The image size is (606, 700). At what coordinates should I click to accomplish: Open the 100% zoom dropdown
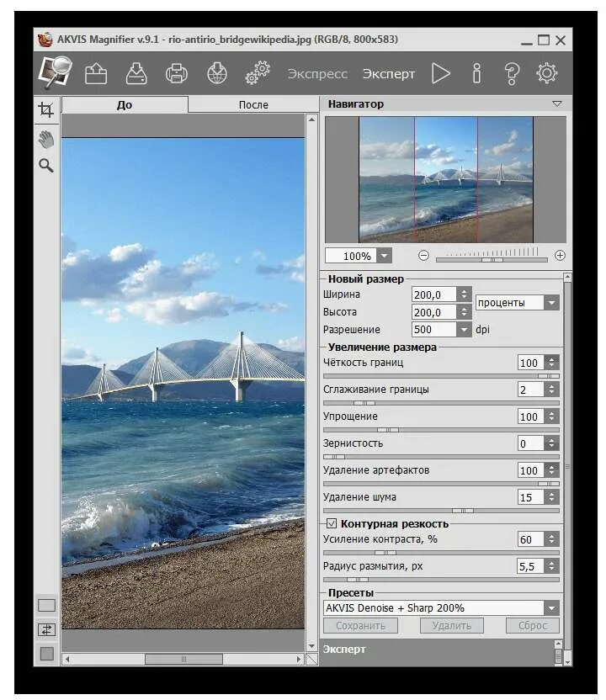tap(384, 257)
